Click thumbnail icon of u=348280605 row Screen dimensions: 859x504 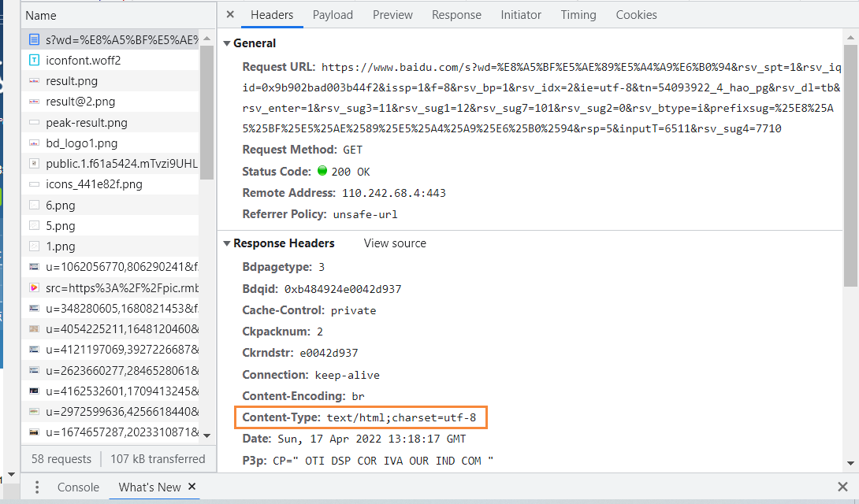tap(34, 308)
